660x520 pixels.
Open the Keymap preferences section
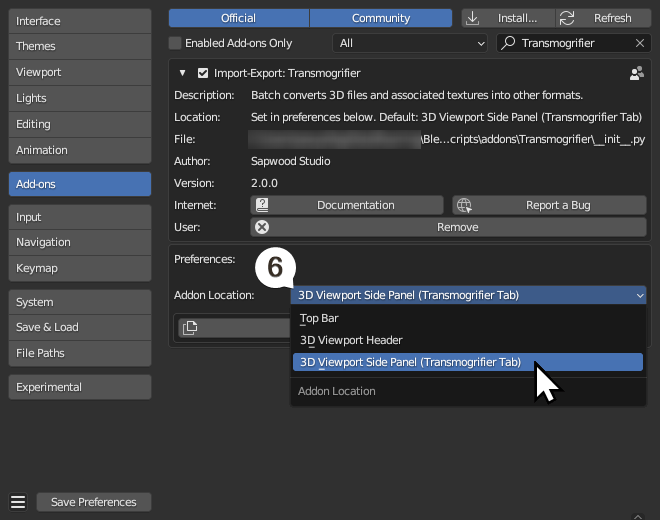tap(79, 268)
